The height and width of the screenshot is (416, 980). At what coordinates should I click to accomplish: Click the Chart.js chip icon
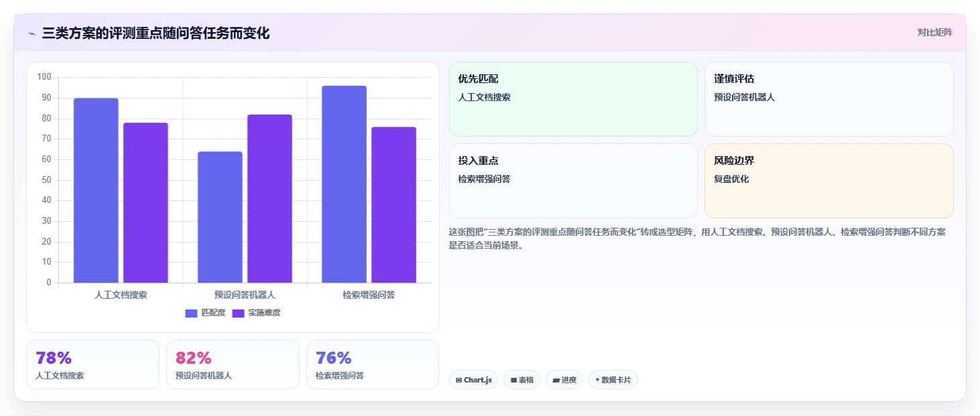click(458, 380)
